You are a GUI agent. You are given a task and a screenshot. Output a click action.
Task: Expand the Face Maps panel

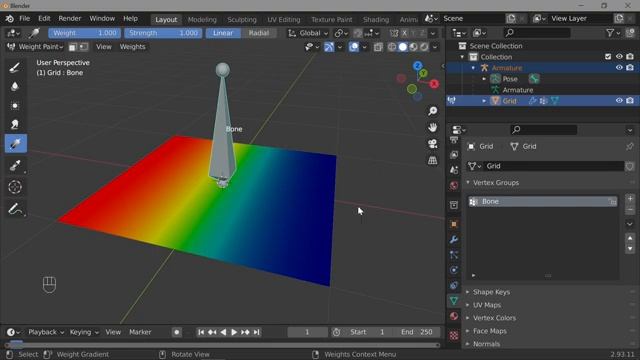[489, 331]
